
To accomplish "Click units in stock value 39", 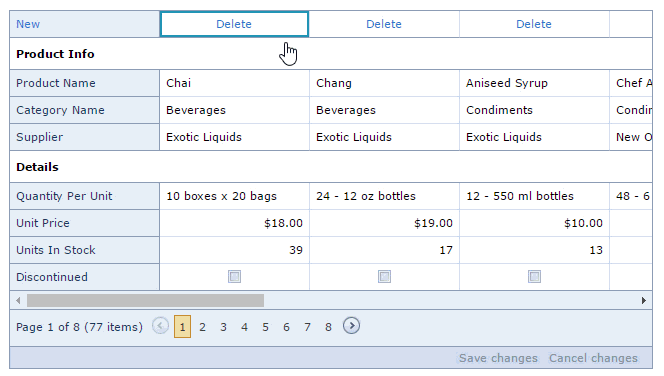I will point(234,250).
